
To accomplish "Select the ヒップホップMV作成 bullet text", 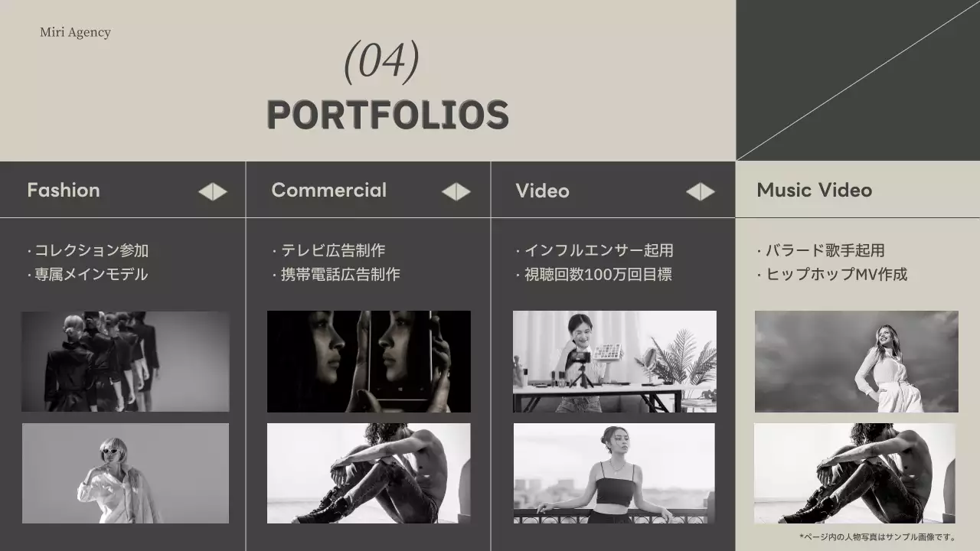I will pyautogui.click(x=836, y=275).
